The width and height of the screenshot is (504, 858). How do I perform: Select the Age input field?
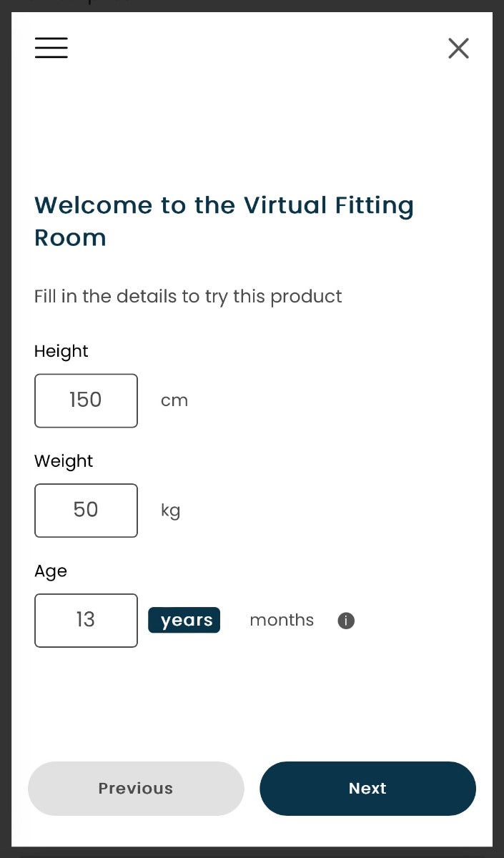86,621
